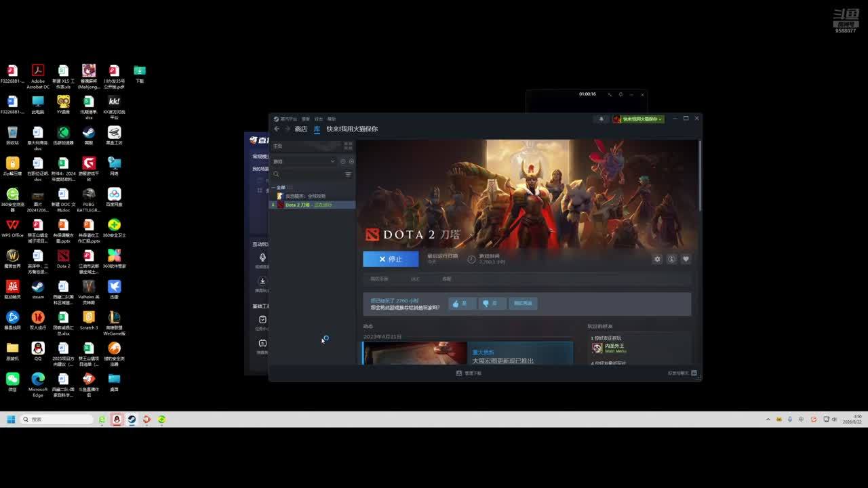Viewport: 868px width, 488px height.
Task: Open the 回收站 recycle bin icon
Action: pyautogui.click(x=12, y=136)
